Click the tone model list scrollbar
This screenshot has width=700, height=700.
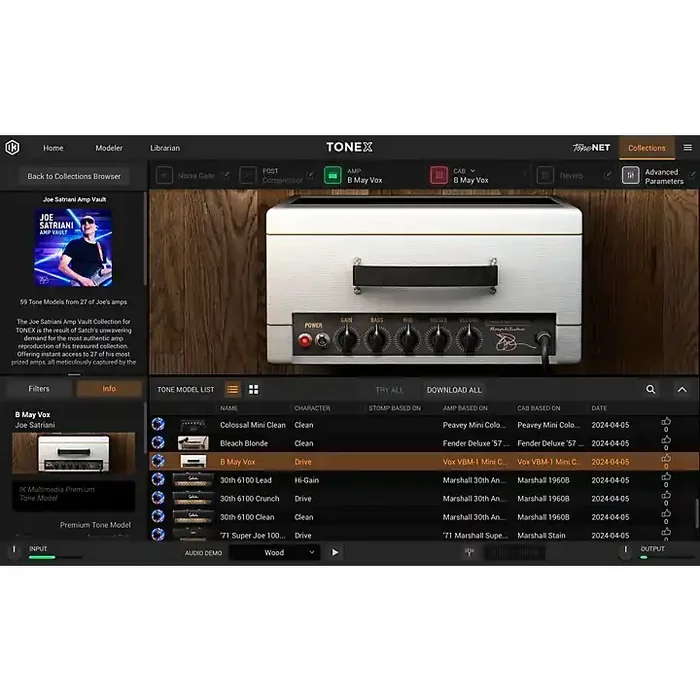coord(696,513)
